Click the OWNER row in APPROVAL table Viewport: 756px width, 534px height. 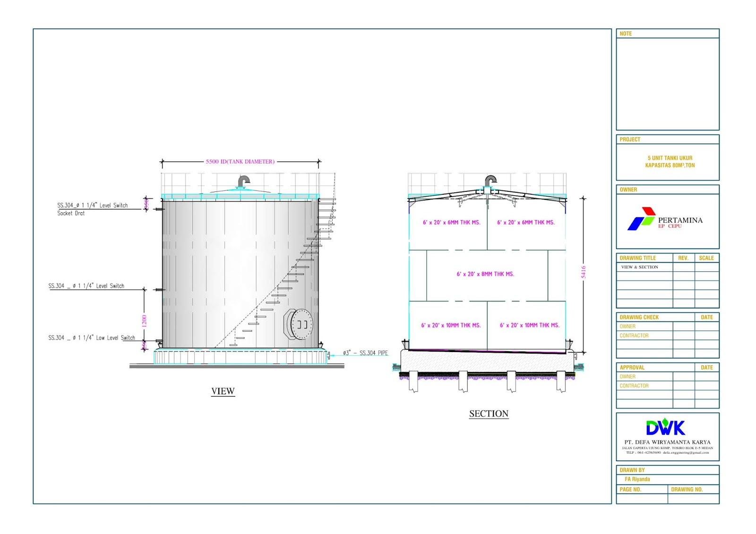coord(628,377)
